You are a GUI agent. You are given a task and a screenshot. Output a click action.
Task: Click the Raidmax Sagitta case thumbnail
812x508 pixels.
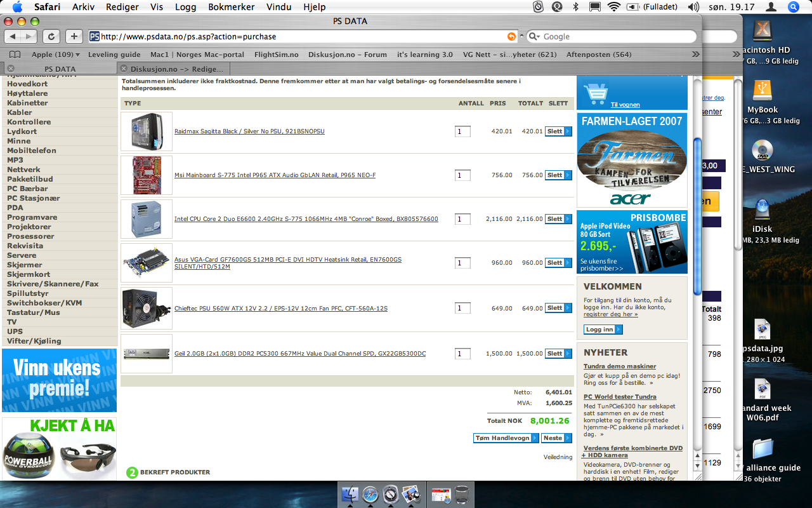point(147,131)
